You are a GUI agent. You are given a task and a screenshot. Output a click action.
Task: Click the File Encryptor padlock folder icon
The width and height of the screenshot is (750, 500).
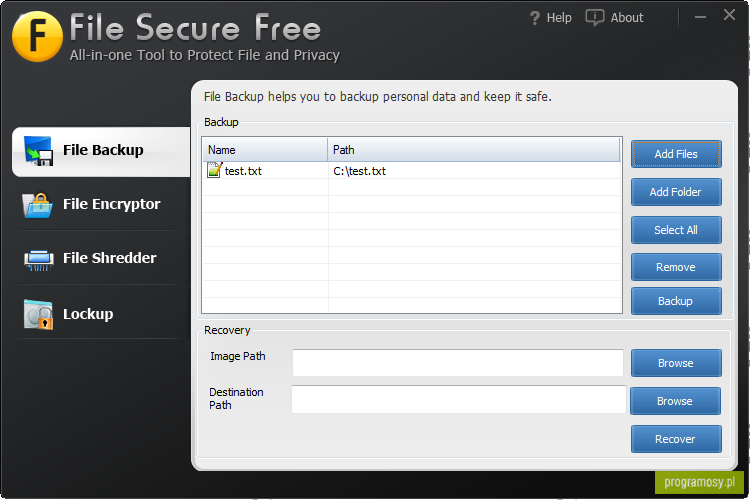click(x=38, y=205)
